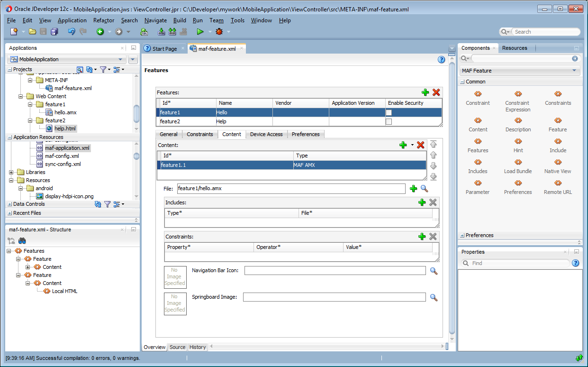
Task: Click Save All icon in main toolbar
Action: pos(54,32)
